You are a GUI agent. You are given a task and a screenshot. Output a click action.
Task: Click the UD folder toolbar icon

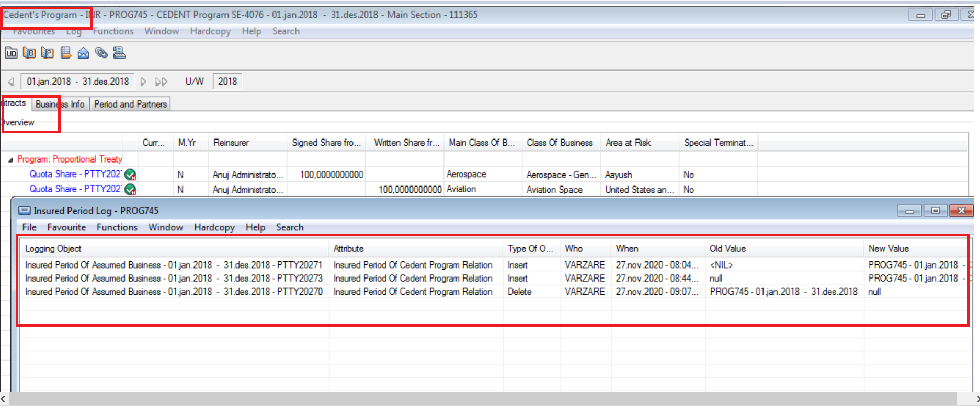(11, 53)
